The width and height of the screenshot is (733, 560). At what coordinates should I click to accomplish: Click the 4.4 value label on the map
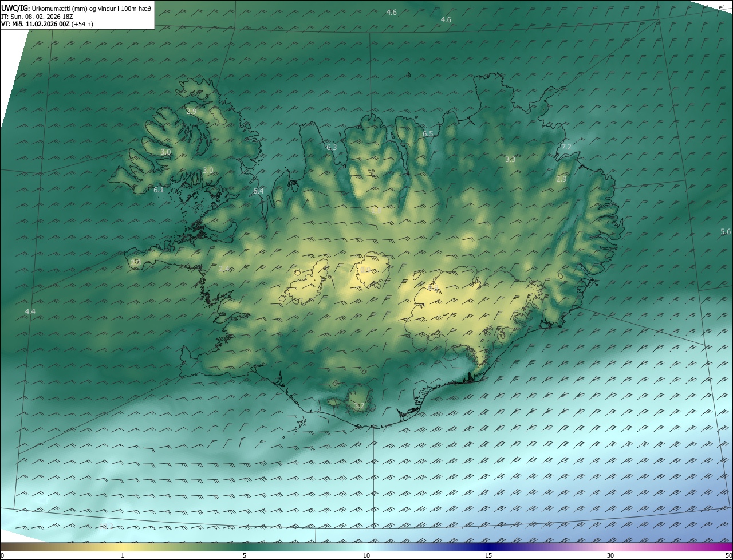(30, 311)
